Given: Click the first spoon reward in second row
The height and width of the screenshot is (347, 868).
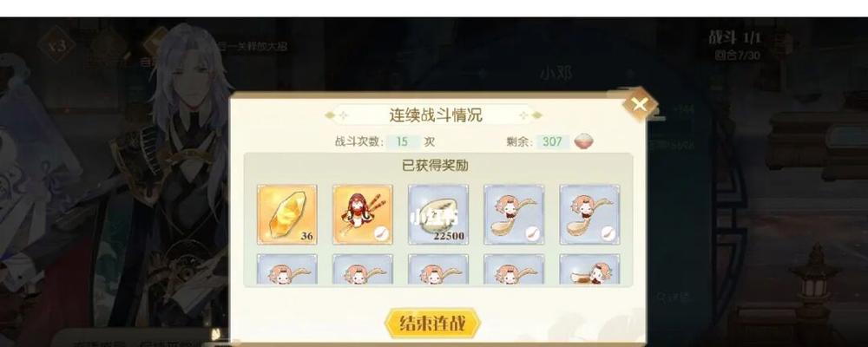Looking at the screenshot, I should (286, 270).
